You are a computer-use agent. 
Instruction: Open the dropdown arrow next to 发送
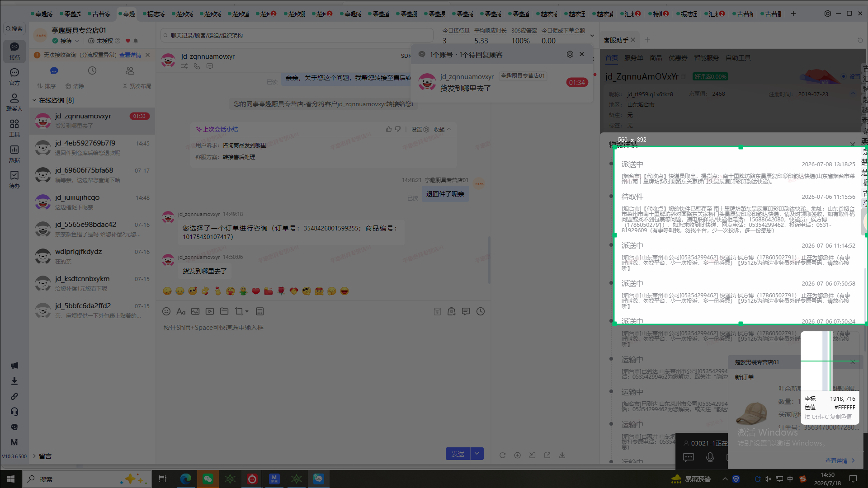(477, 454)
